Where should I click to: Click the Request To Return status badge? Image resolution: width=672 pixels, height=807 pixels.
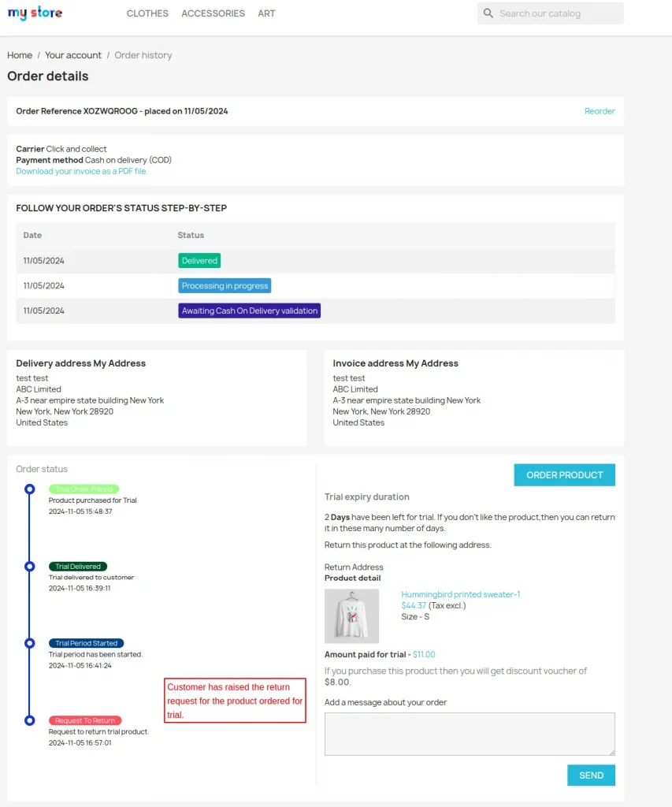click(85, 720)
